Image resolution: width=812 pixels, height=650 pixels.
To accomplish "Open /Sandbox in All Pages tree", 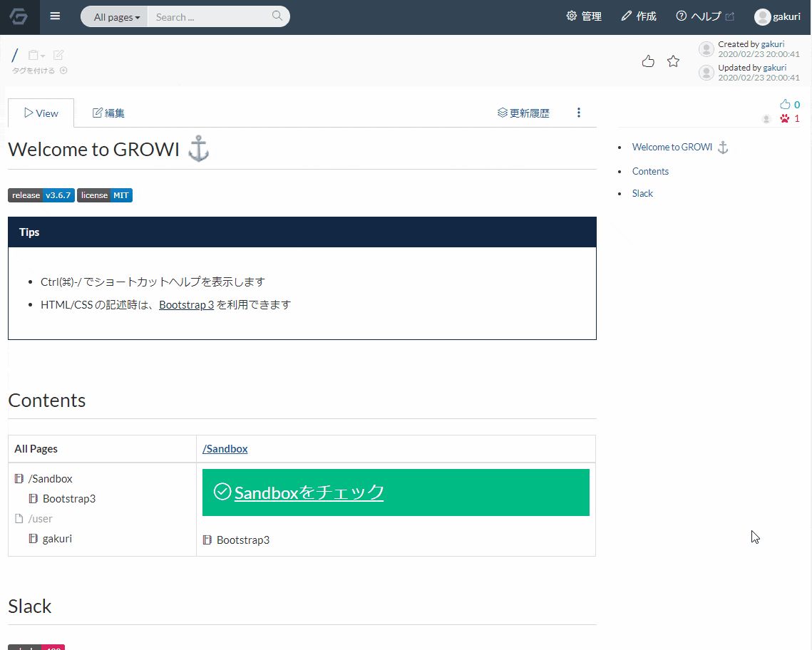I will tap(50, 479).
